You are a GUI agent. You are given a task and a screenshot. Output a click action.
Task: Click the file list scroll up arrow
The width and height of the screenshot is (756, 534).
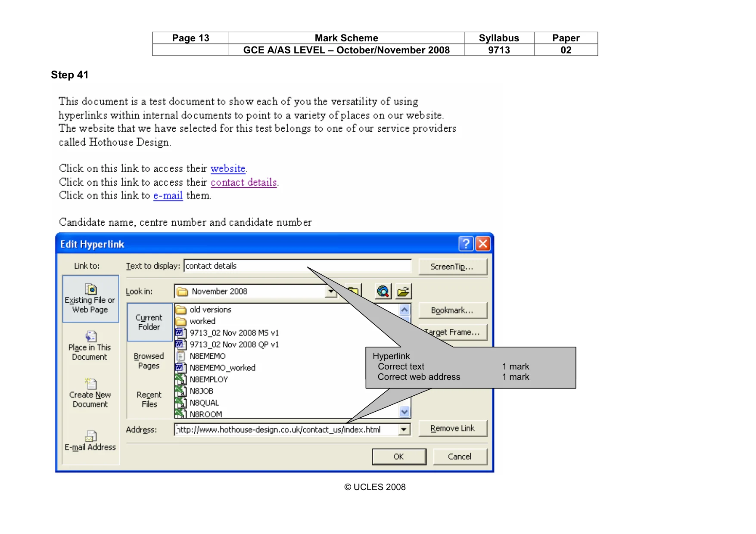404,310
